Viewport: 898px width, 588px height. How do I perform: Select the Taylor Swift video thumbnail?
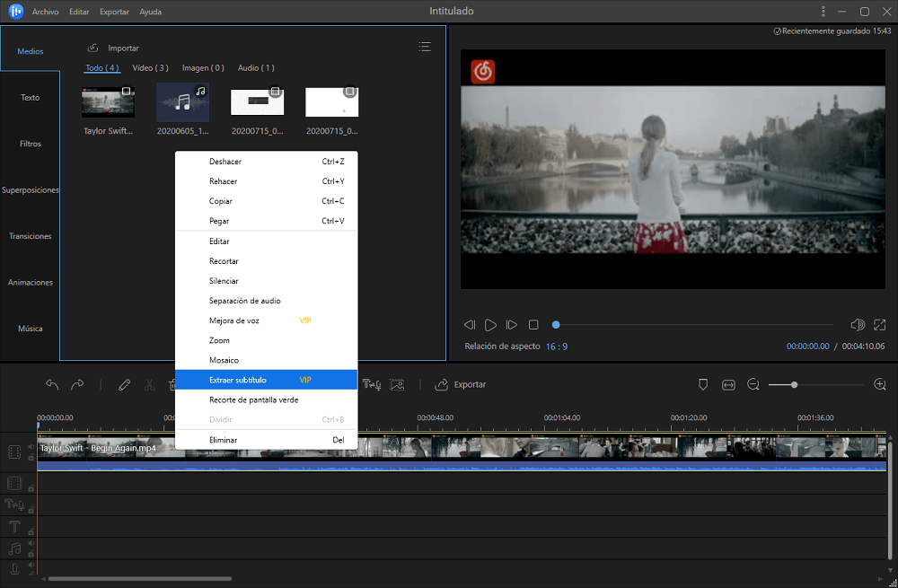click(x=109, y=102)
